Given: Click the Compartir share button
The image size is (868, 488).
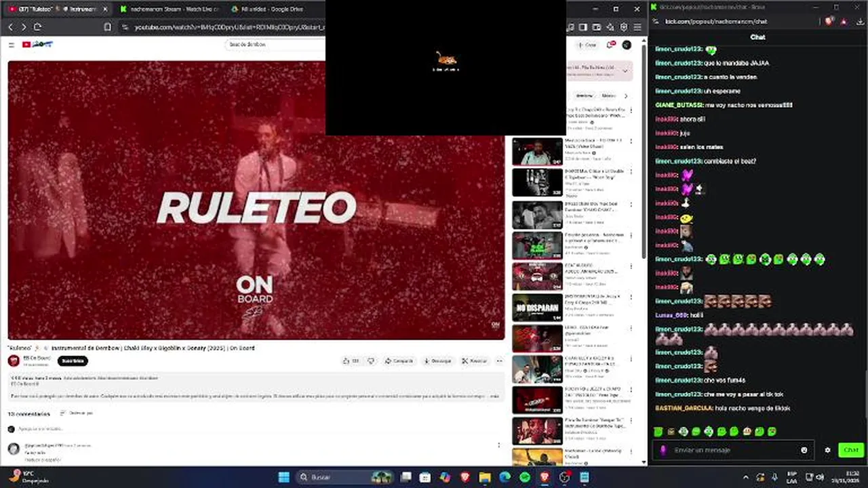Looking at the screenshot, I should coord(399,361).
